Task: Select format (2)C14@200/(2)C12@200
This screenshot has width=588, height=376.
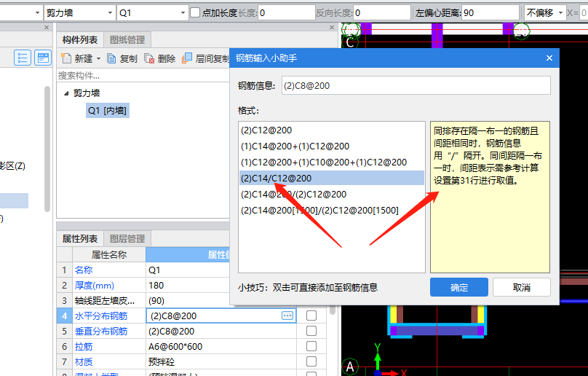Action: coord(332,195)
